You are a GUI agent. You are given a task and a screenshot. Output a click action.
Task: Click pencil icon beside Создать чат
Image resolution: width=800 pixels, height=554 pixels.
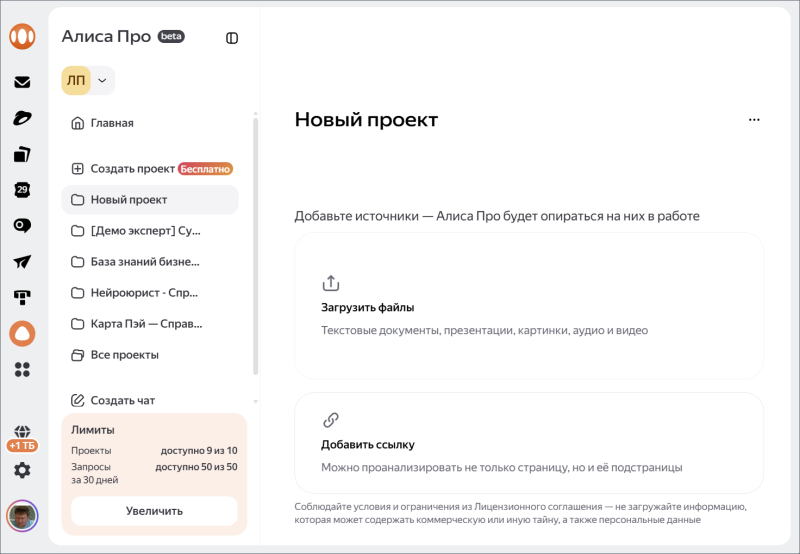(x=77, y=400)
